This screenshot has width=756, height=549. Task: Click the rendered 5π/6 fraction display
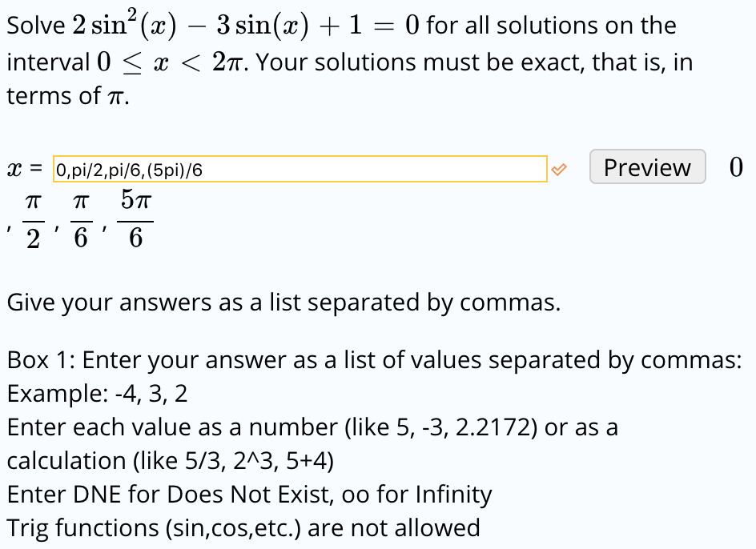coord(136,218)
